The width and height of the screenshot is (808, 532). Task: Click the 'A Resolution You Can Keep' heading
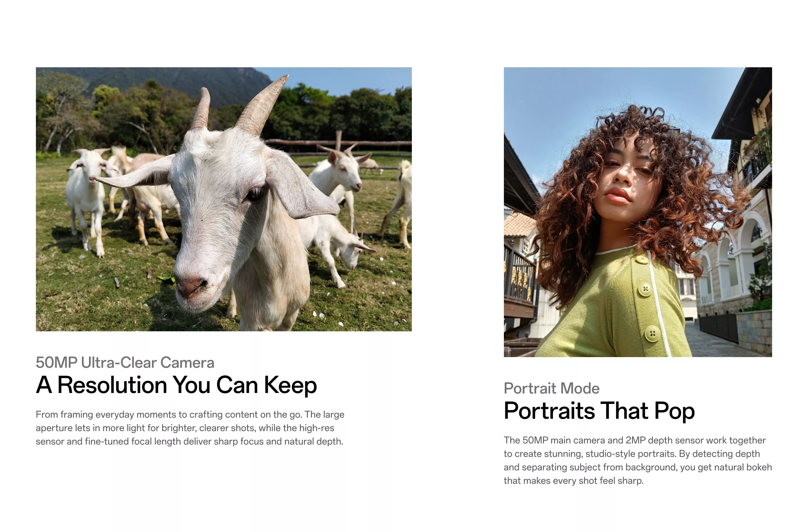point(176,385)
